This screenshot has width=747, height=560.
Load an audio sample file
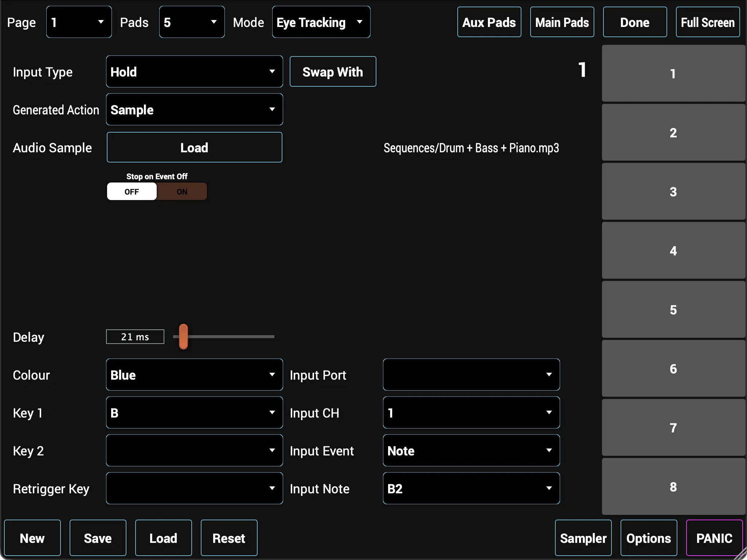coord(194,148)
